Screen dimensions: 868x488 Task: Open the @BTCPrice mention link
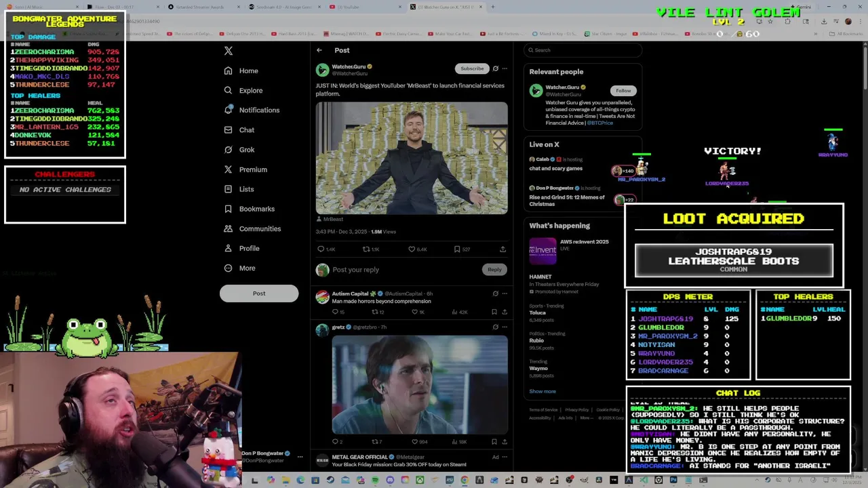pyautogui.click(x=599, y=123)
